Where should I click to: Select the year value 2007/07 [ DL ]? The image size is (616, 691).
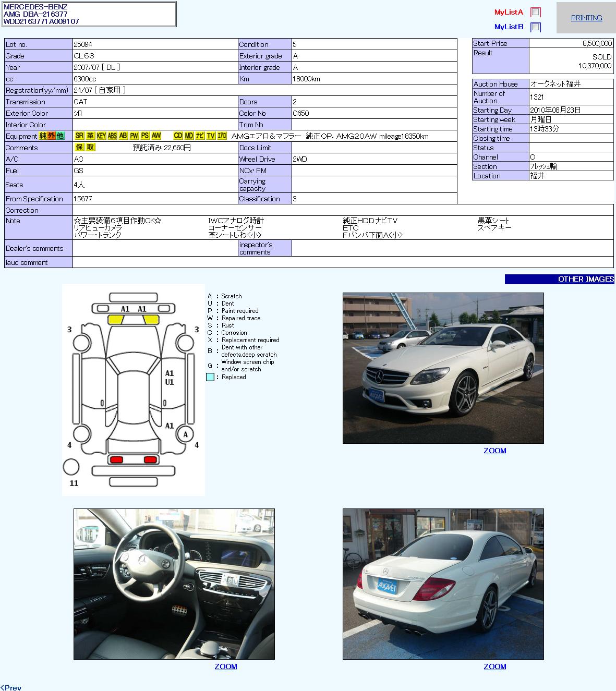tap(97, 67)
